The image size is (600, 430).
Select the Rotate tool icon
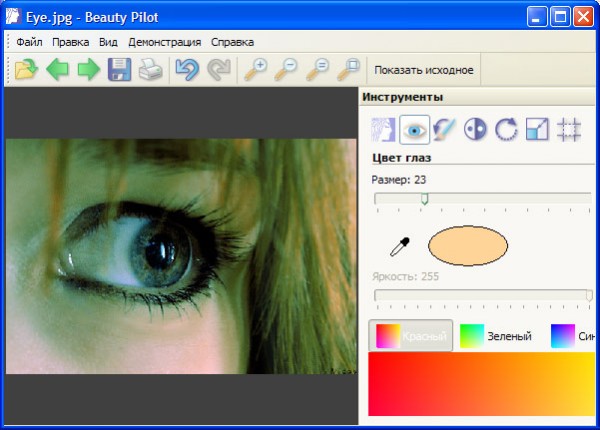coord(506,129)
